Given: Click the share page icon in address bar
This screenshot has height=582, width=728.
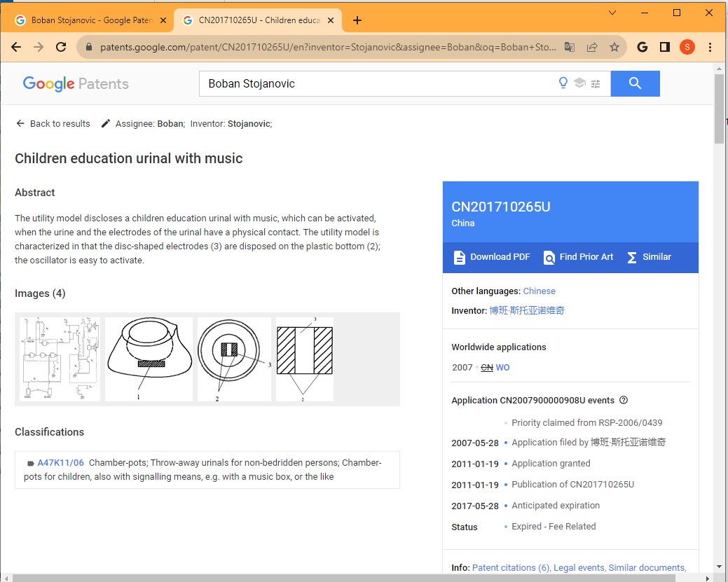Looking at the screenshot, I should tap(592, 47).
